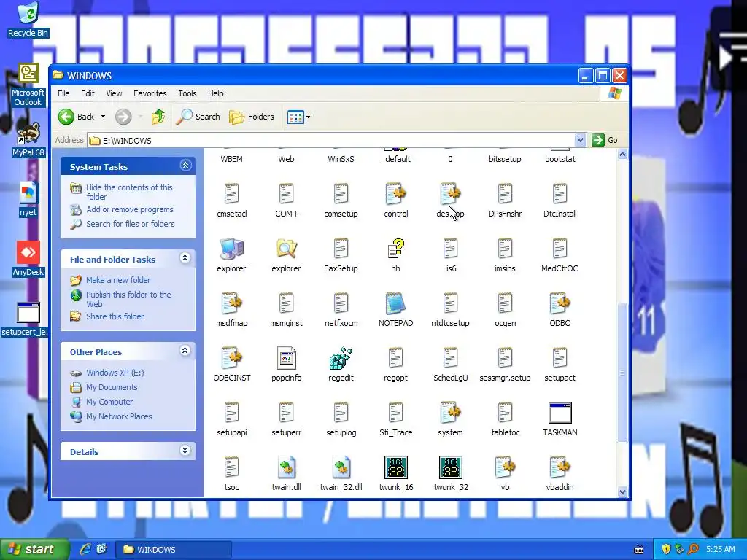Click Search for files or folders
Image resolution: width=747 pixels, height=560 pixels.
tap(130, 224)
